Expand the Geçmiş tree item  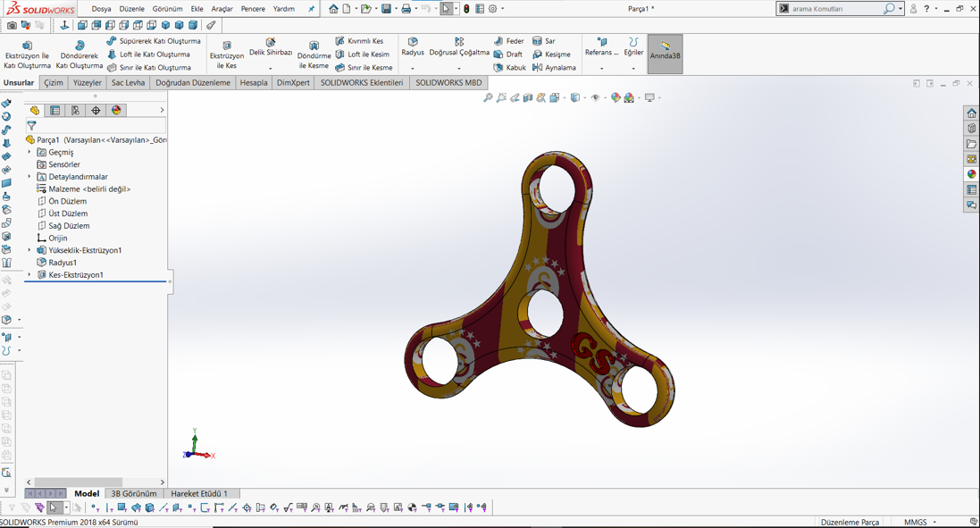click(29, 152)
